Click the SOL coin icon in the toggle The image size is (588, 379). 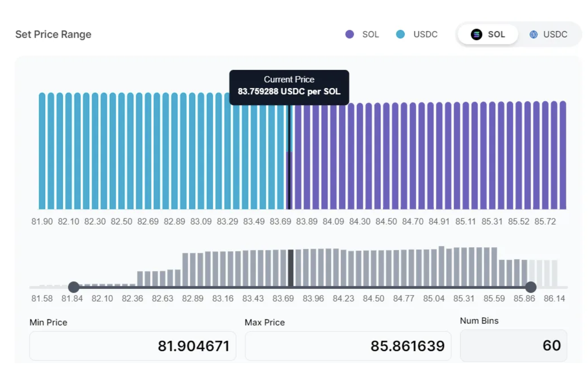(477, 34)
